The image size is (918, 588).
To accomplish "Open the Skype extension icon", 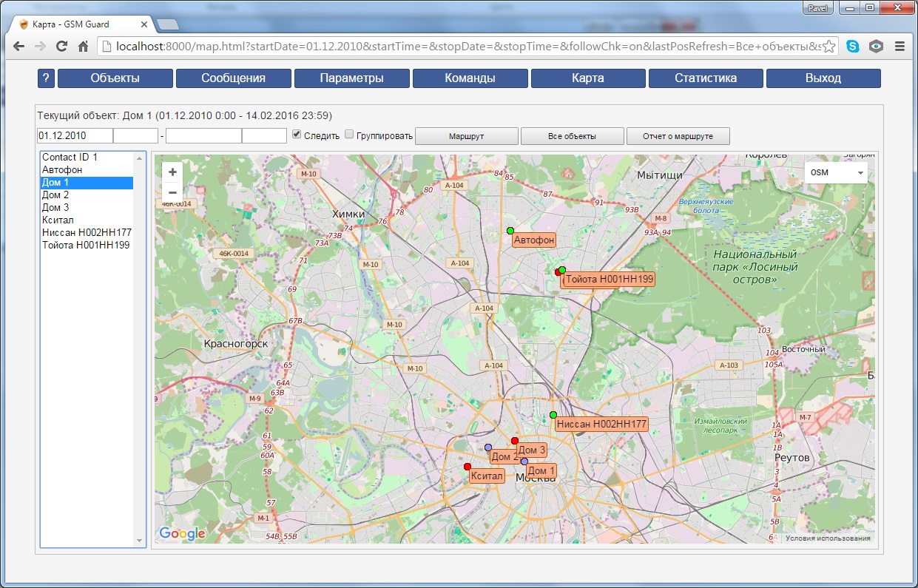I will click(x=853, y=46).
